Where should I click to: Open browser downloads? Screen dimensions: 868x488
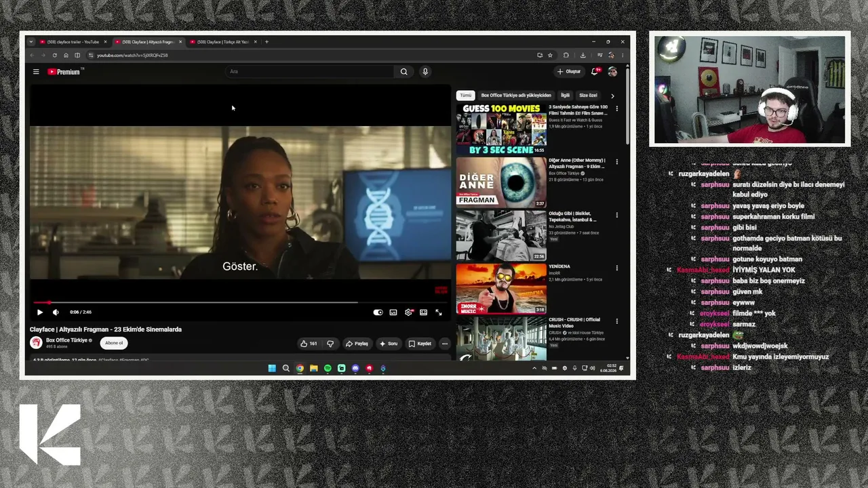click(x=583, y=56)
